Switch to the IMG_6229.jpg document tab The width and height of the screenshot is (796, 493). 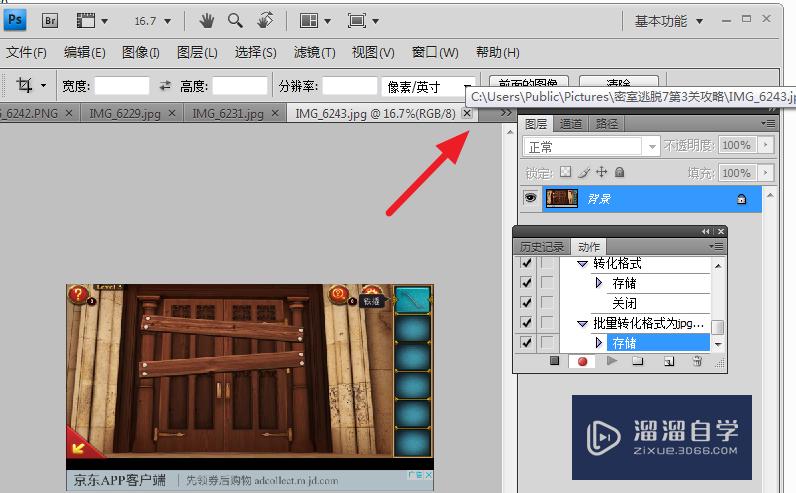[x=124, y=113]
